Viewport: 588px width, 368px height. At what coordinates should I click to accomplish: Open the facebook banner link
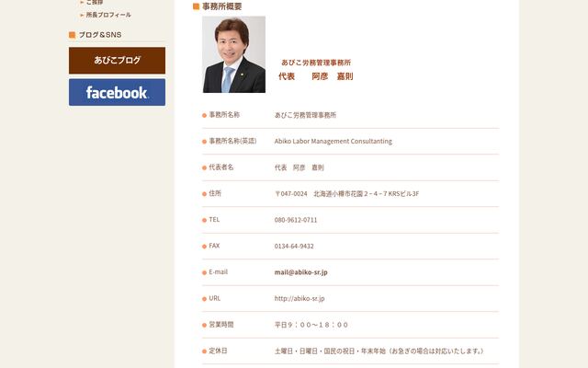pos(117,92)
